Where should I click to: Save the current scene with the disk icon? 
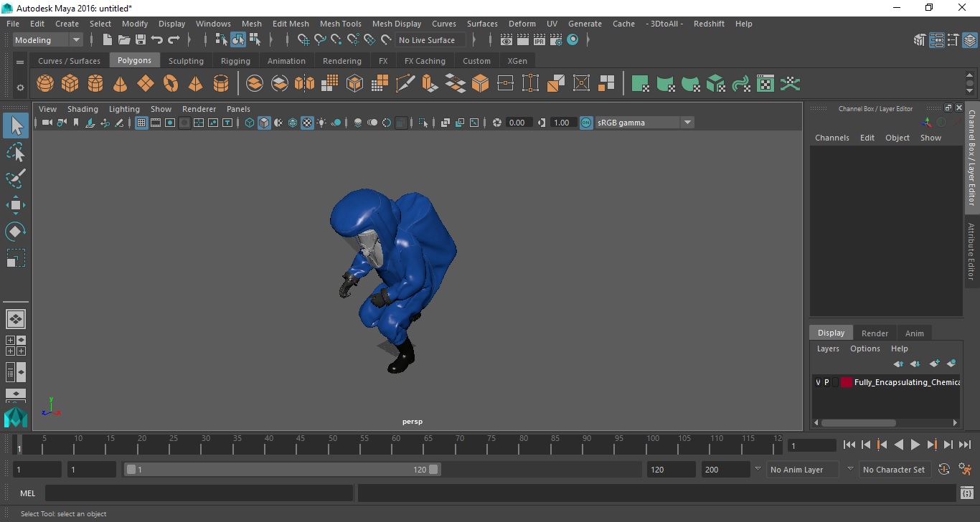141,40
